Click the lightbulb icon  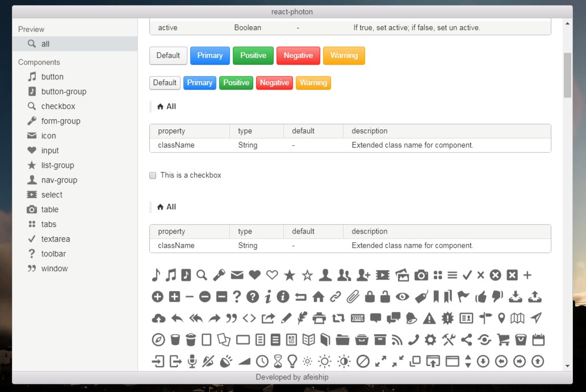click(x=292, y=361)
